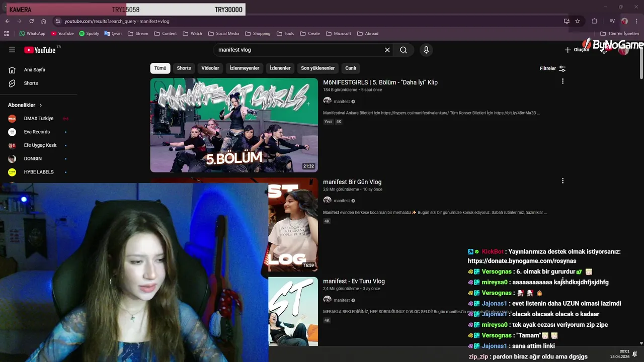644x362 pixels.
Task: Open the Shopping bookmarks folder
Action: point(258,34)
